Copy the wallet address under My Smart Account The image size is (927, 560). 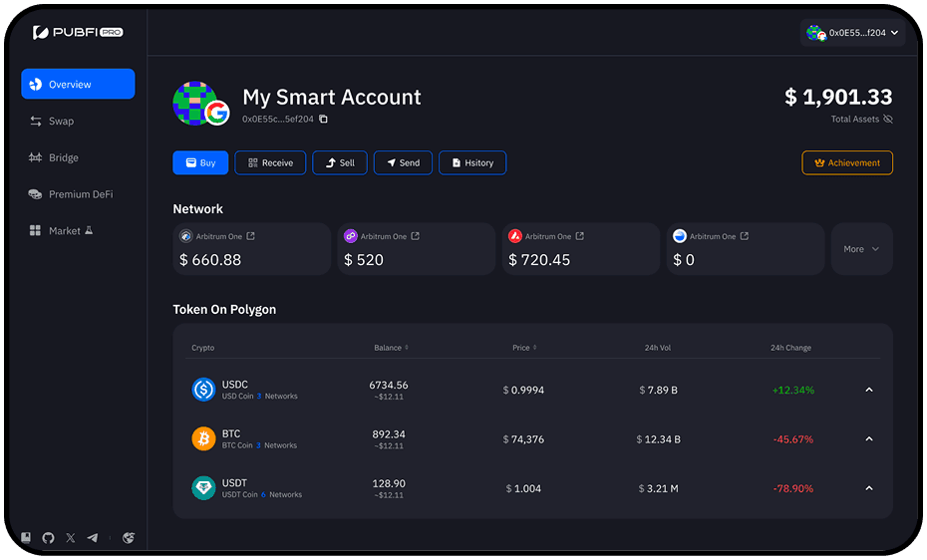[x=323, y=120]
